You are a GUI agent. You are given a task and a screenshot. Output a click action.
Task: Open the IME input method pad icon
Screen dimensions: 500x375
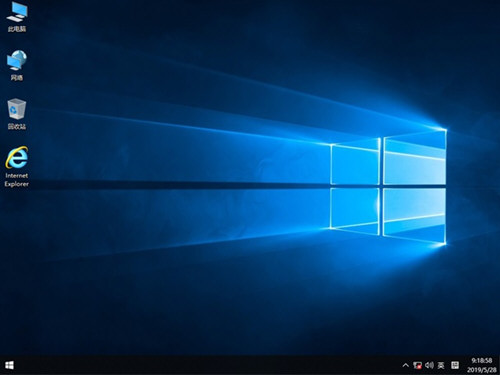tap(455, 365)
